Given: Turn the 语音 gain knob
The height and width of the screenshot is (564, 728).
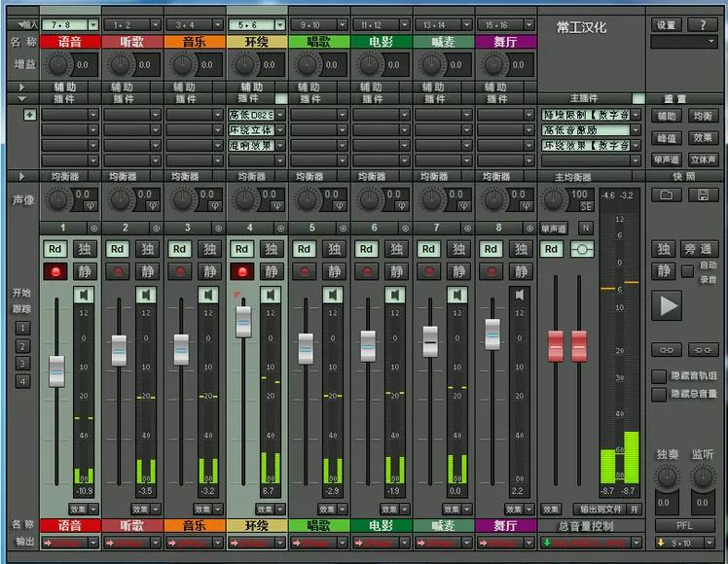Looking at the screenshot, I should coord(58,64).
